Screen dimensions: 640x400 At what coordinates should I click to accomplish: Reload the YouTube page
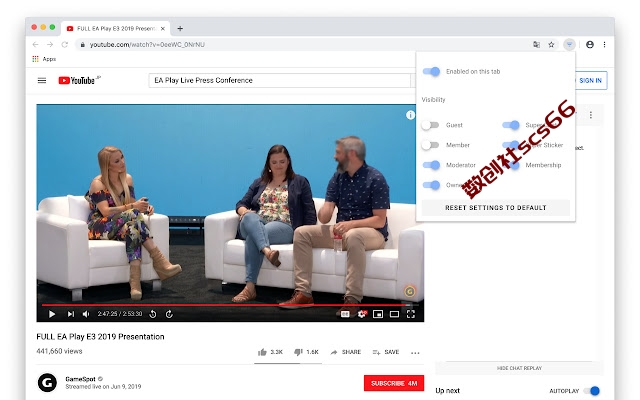64,44
